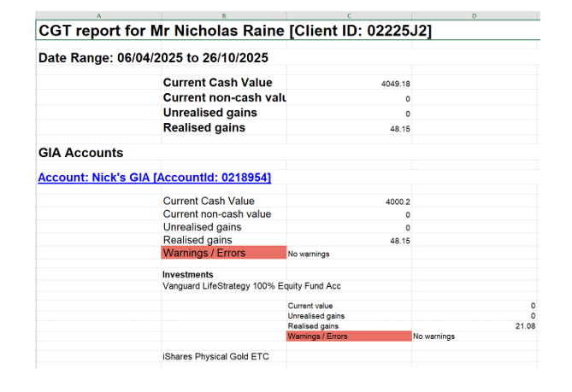Select the red Warnings / Errors cell in column C
This screenshot has height=392, width=572.
[x=348, y=336]
